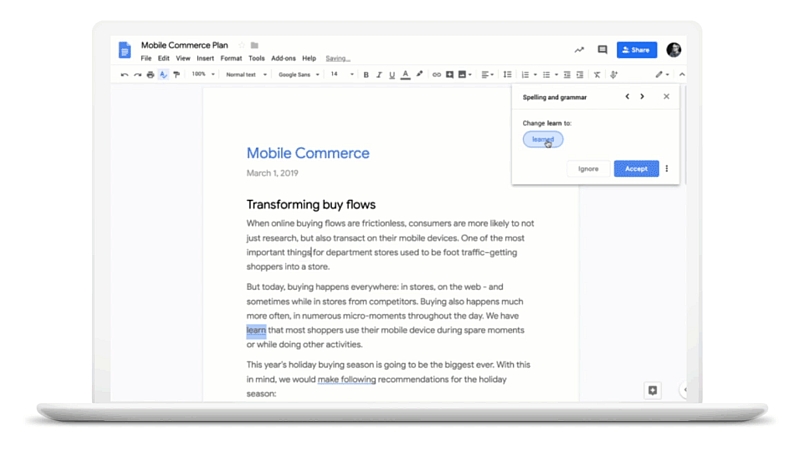Open the text color picker
Screen dimensions: 800x450
tap(406, 75)
